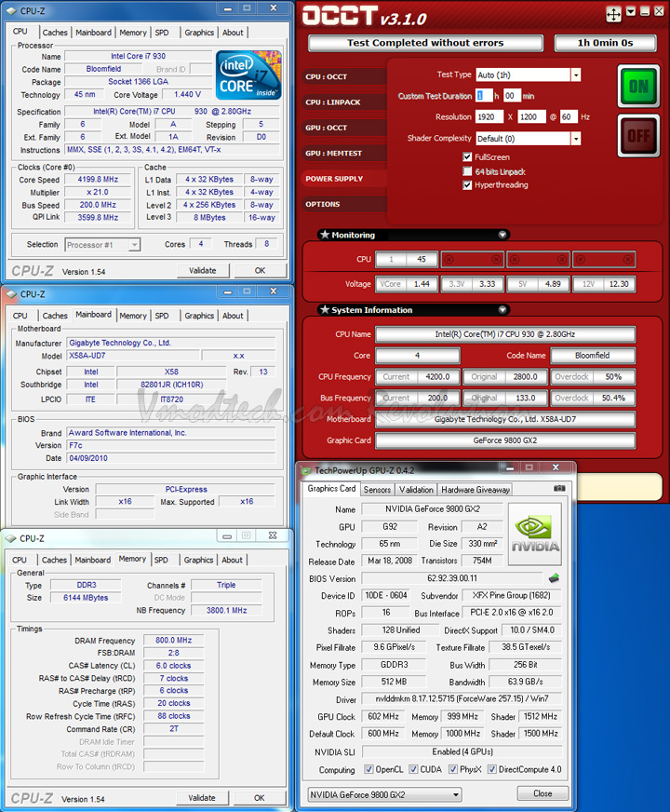Click the green ON power button in OCCT

(x=638, y=86)
